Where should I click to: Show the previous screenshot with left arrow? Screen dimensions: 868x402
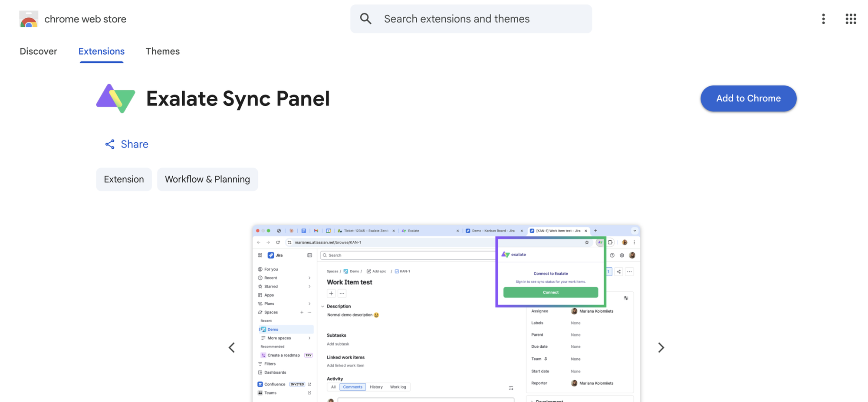tap(232, 347)
